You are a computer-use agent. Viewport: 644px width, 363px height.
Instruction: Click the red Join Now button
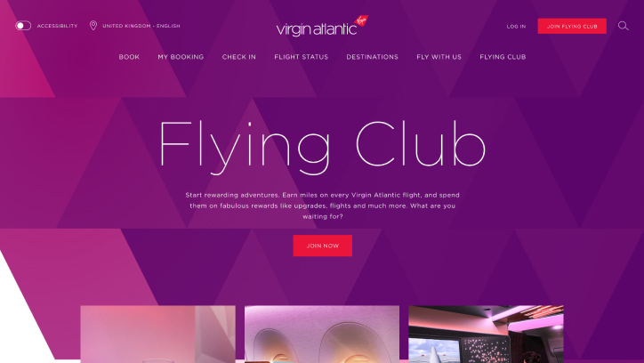click(x=322, y=246)
